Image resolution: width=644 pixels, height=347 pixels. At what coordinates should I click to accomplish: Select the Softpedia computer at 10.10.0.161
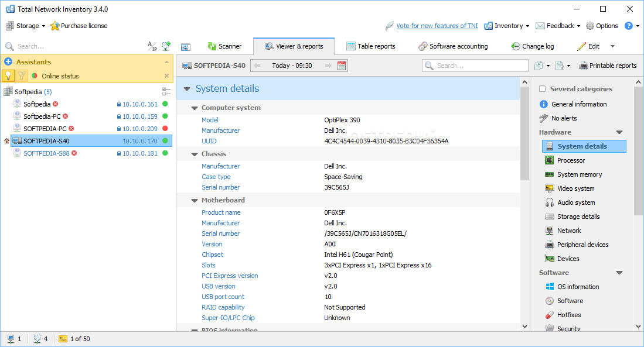tap(91, 104)
